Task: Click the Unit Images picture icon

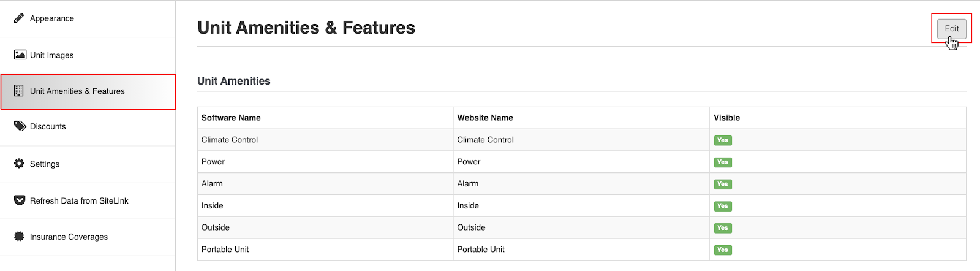Action: coord(20,55)
